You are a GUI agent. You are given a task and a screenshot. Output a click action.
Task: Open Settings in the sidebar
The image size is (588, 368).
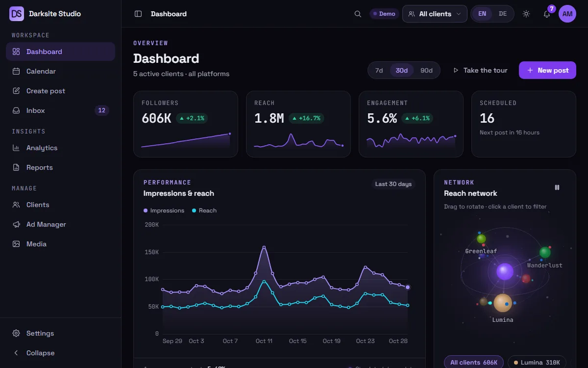coord(60,333)
